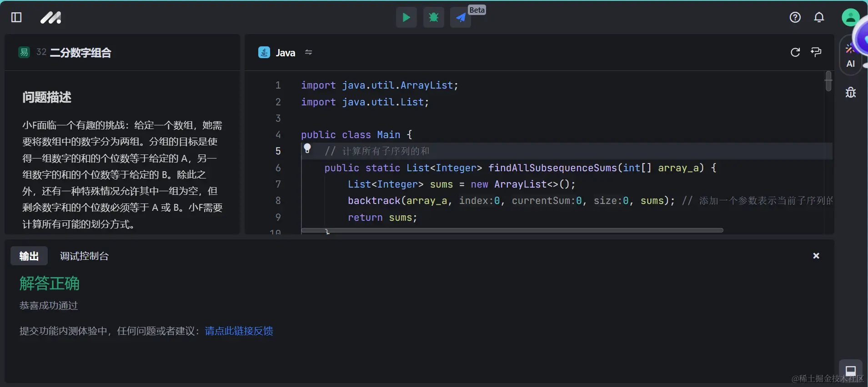Screen dimensions: 868x387
Task: Toggle word wrap icon in editor header
Action: point(816,52)
